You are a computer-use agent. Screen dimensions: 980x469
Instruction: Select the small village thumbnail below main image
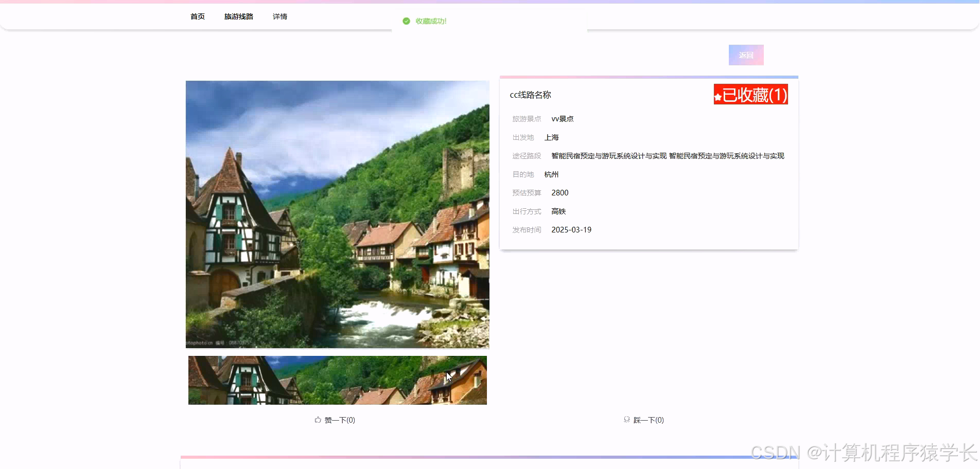337,380
